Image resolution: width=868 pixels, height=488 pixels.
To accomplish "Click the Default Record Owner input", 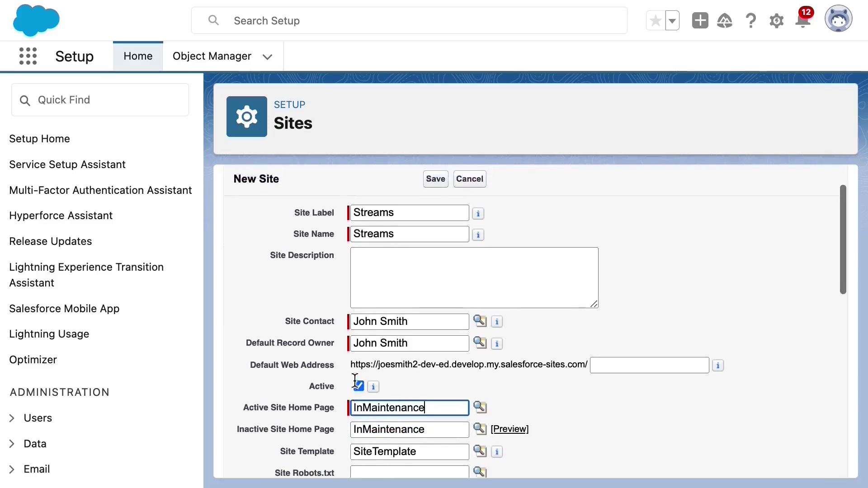I will (x=410, y=343).
